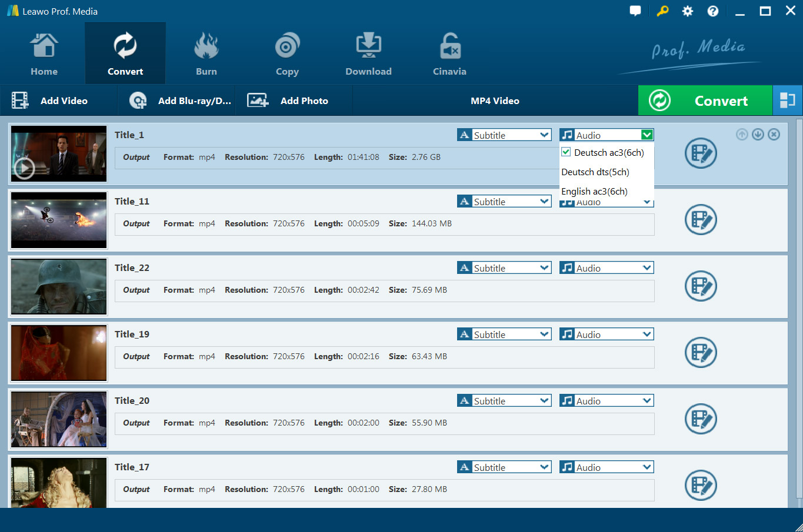The height and width of the screenshot is (532, 803).
Task: Open the Burn module
Action: (206, 53)
